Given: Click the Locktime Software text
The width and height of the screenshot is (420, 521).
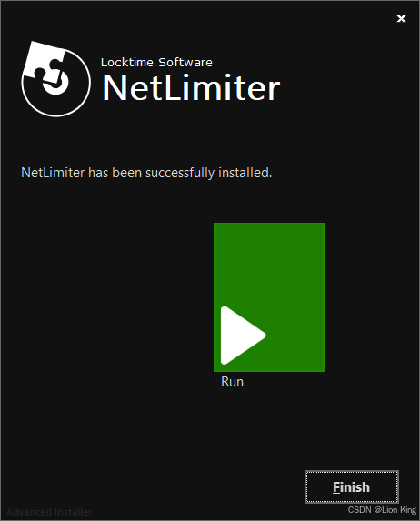Looking at the screenshot, I should pyautogui.click(x=156, y=63).
